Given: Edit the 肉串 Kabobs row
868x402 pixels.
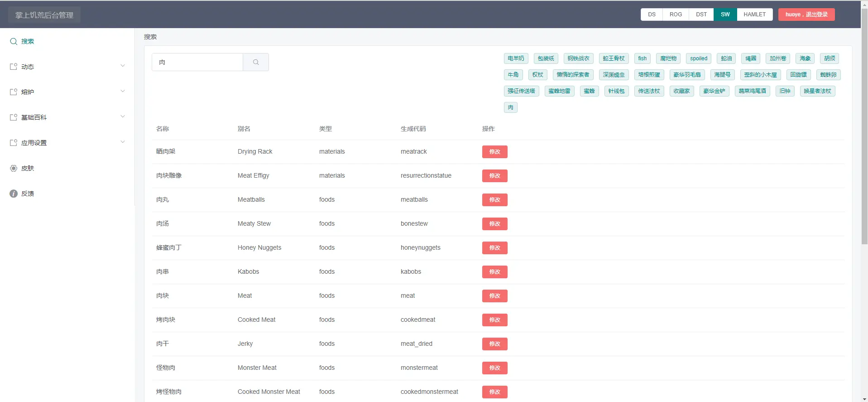Looking at the screenshot, I should [494, 272].
